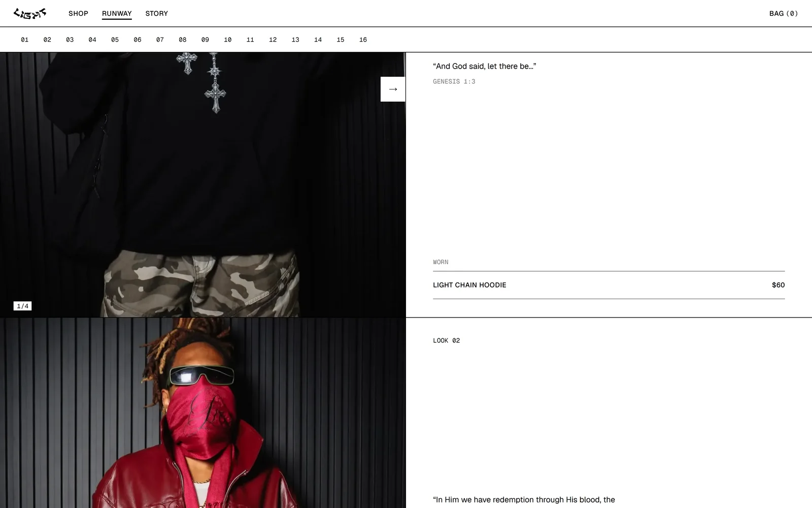Jump to look 01
Screen dimensions: 812x508
(x=25, y=40)
